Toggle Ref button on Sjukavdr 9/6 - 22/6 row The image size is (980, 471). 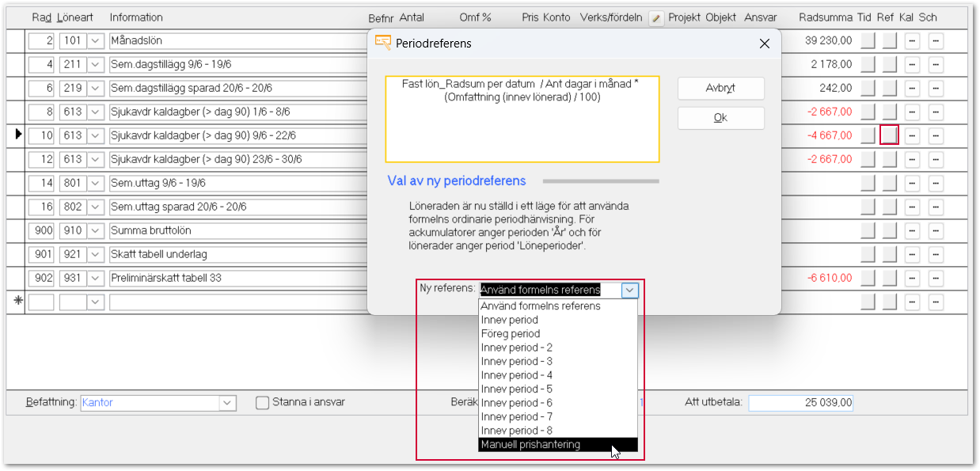(x=889, y=135)
